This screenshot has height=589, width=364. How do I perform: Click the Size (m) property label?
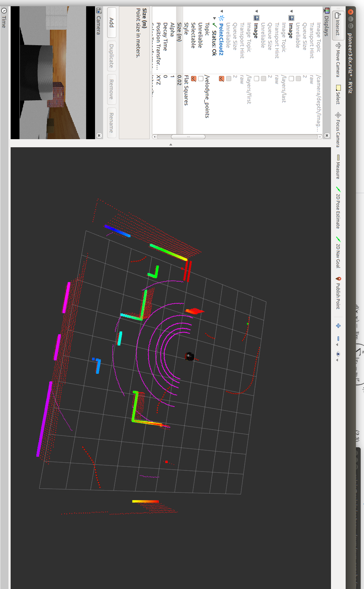click(x=179, y=32)
